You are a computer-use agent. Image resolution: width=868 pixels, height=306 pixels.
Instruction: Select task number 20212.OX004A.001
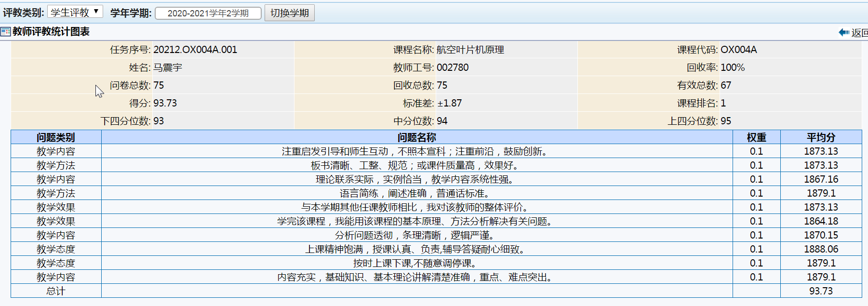pyautogui.click(x=195, y=50)
